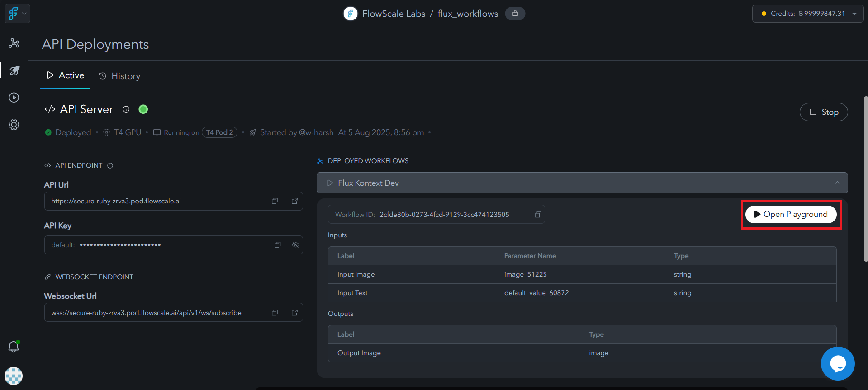
Task: Click the API Url field
Action: tap(174, 201)
